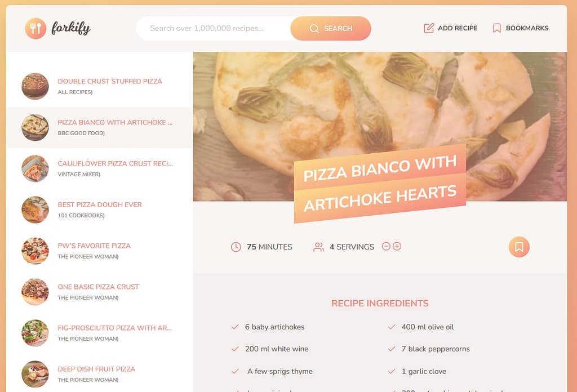Focus the recipe search input field
This screenshot has height=392, width=577.
[214, 28]
